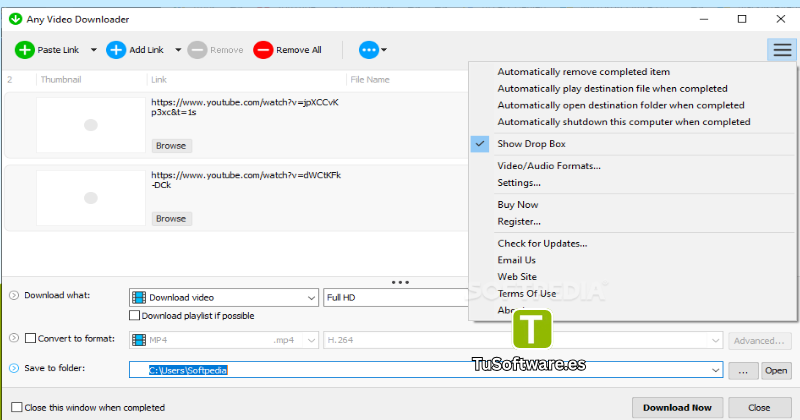Expand the Add Link dropdown arrow

click(178, 50)
